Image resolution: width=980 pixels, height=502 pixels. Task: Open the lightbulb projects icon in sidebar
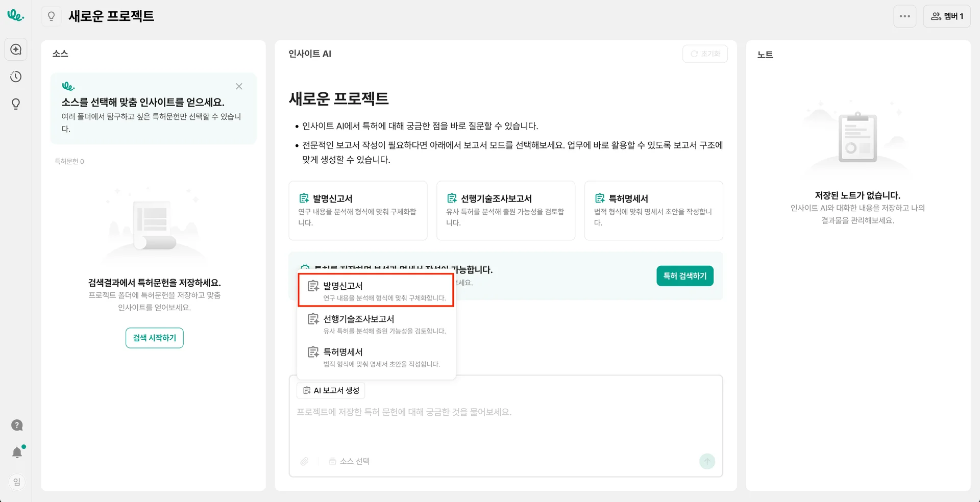(x=16, y=104)
